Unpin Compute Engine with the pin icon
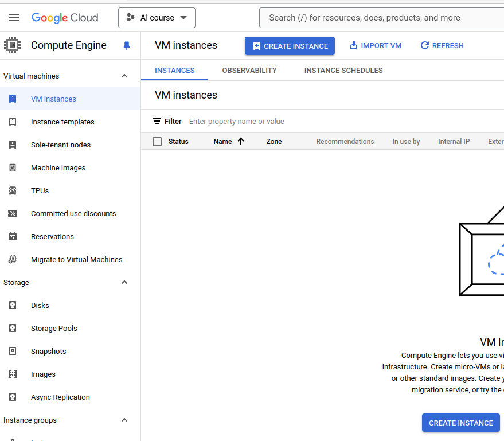504x441 pixels. pyautogui.click(x=127, y=46)
